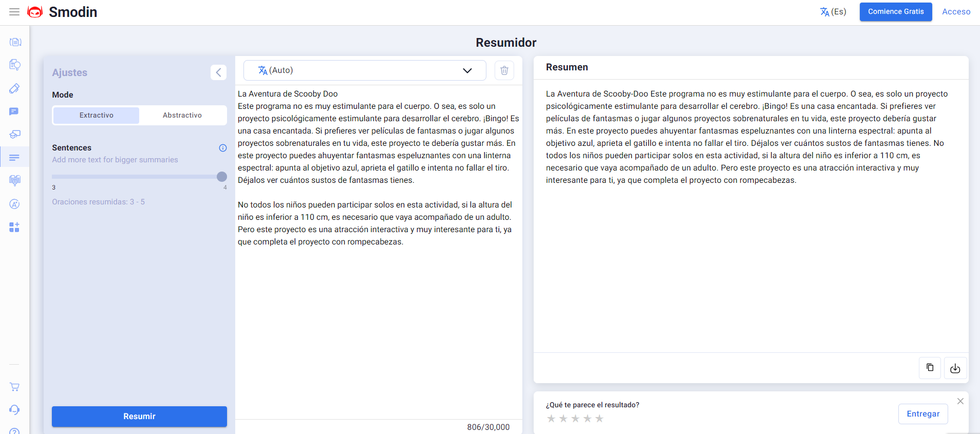Viewport: 980px width, 434px height.
Task: Open the open-book sidebar icon
Action: click(15, 180)
